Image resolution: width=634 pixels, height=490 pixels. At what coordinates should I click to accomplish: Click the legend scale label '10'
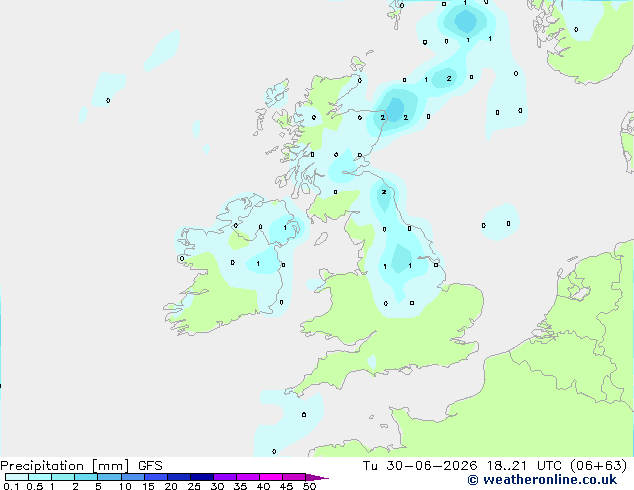click(x=125, y=486)
